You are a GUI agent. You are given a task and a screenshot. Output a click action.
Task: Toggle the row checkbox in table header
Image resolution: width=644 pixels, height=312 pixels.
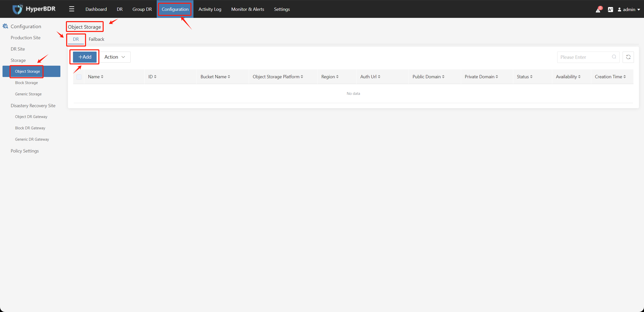click(79, 77)
